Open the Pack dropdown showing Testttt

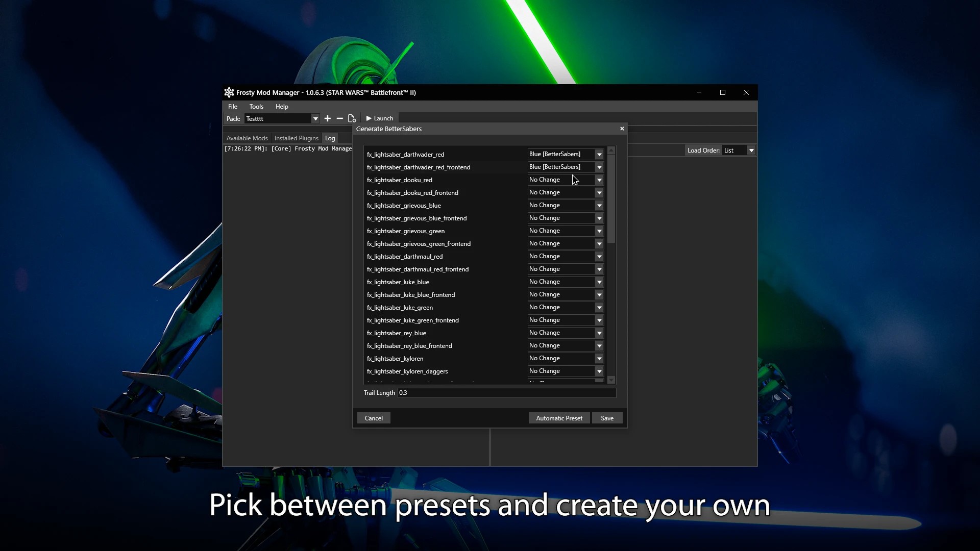point(282,118)
